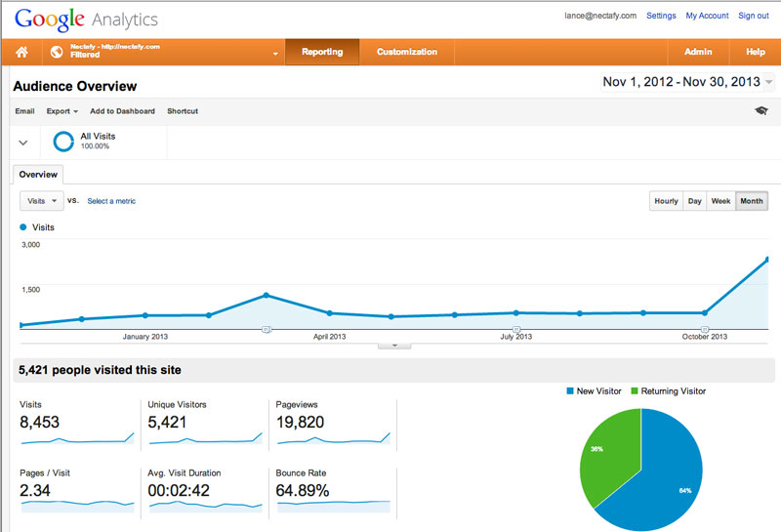Click the Unique Visitors sparkline showing 5,421
This screenshot has width=781, height=532.
(206, 438)
